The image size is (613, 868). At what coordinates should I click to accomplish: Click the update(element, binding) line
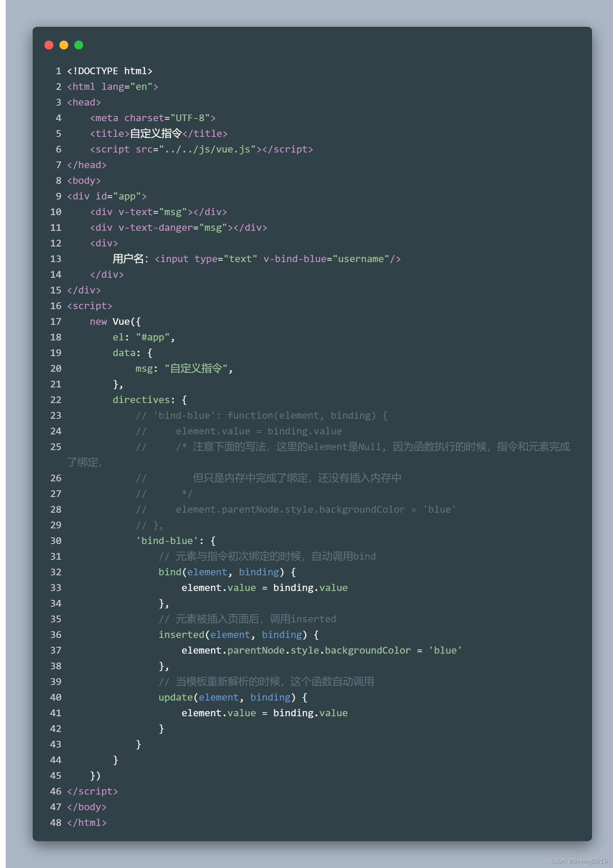pos(233,697)
